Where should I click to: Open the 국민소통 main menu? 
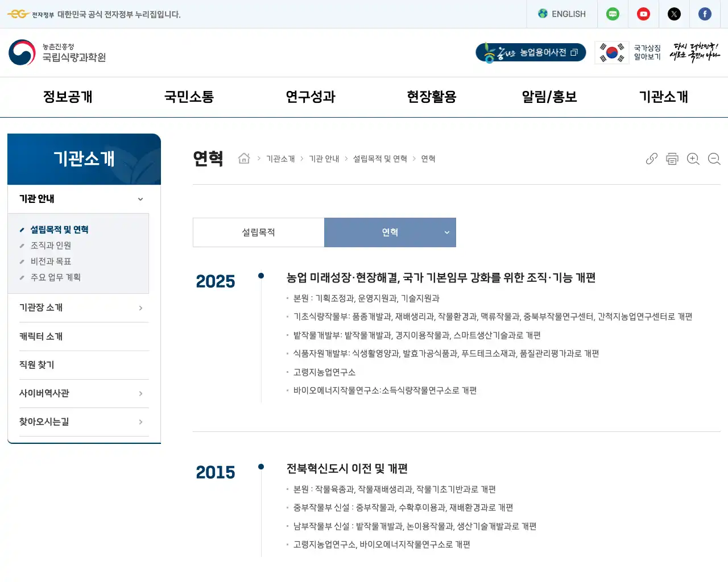[x=189, y=97]
